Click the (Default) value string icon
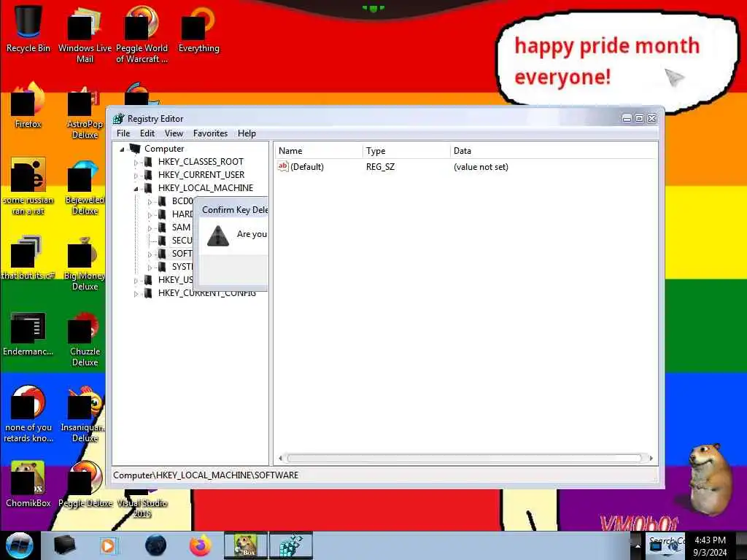This screenshot has width=747, height=560. [x=283, y=166]
